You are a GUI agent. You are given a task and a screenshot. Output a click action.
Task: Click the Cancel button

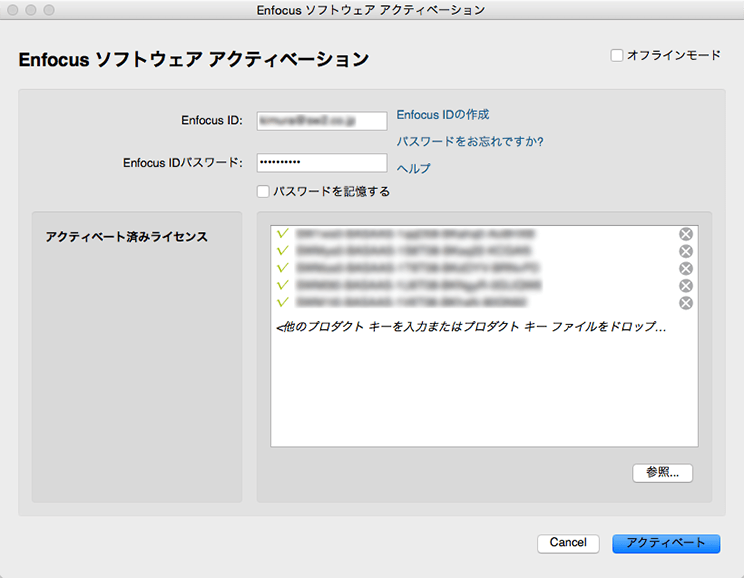[x=568, y=543]
